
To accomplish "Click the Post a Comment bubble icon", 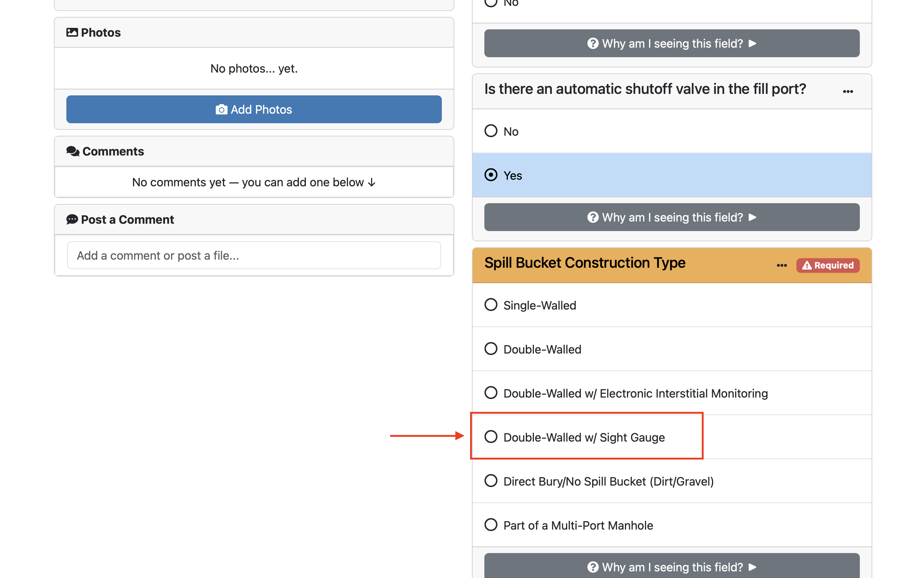I will (x=72, y=219).
